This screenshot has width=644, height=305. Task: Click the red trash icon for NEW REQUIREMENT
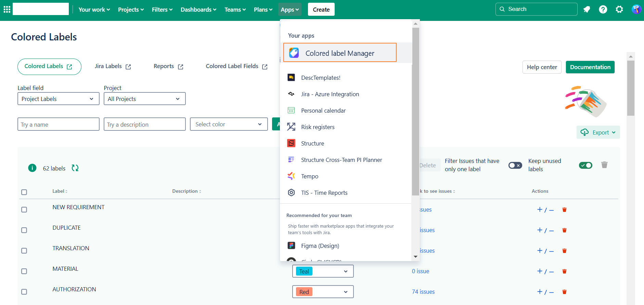[564, 210]
